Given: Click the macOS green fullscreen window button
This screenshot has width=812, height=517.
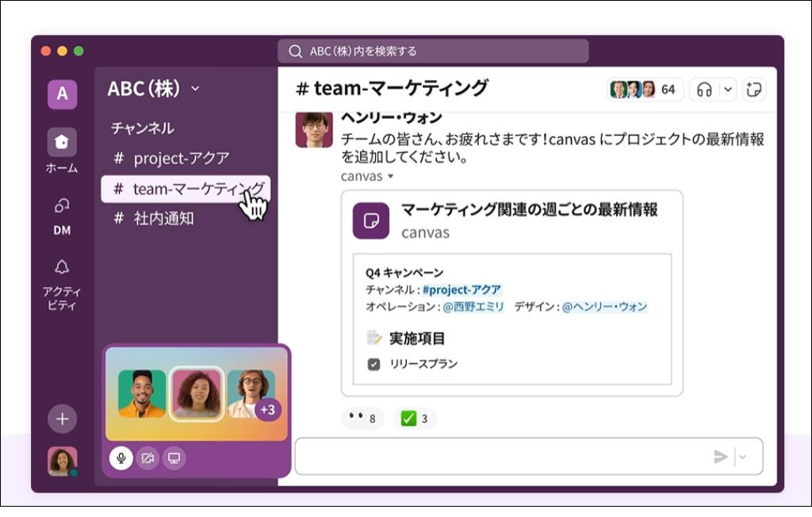Looking at the screenshot, I should point(79,51).
